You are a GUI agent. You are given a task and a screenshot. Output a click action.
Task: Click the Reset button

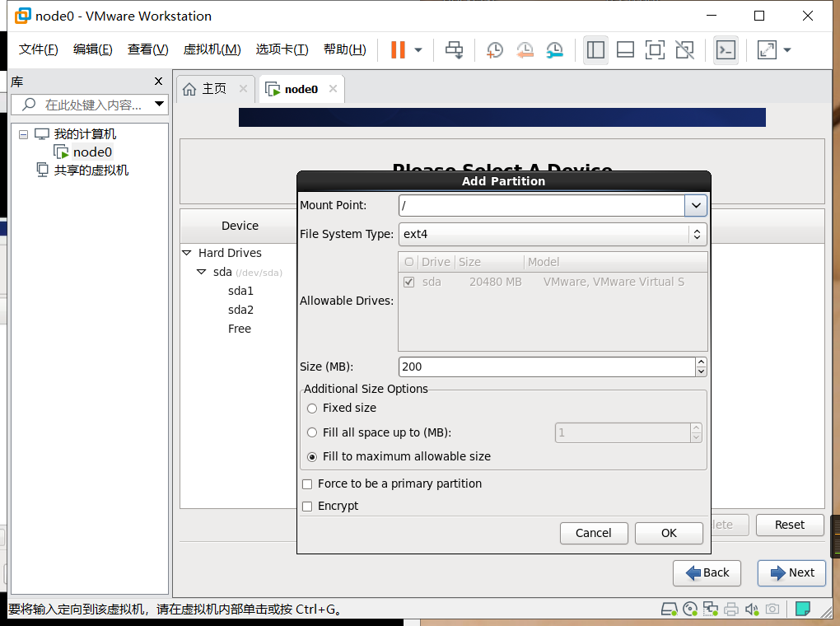point(790,525)
